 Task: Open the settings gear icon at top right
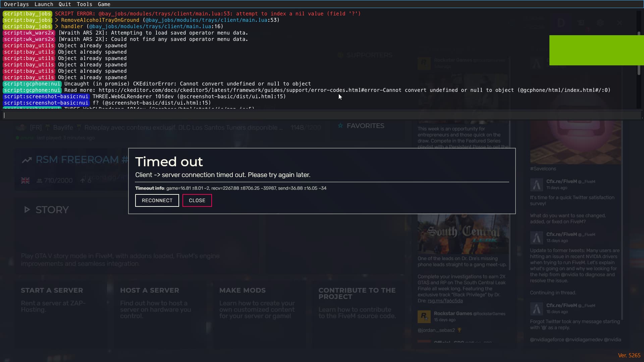point(600,23)
